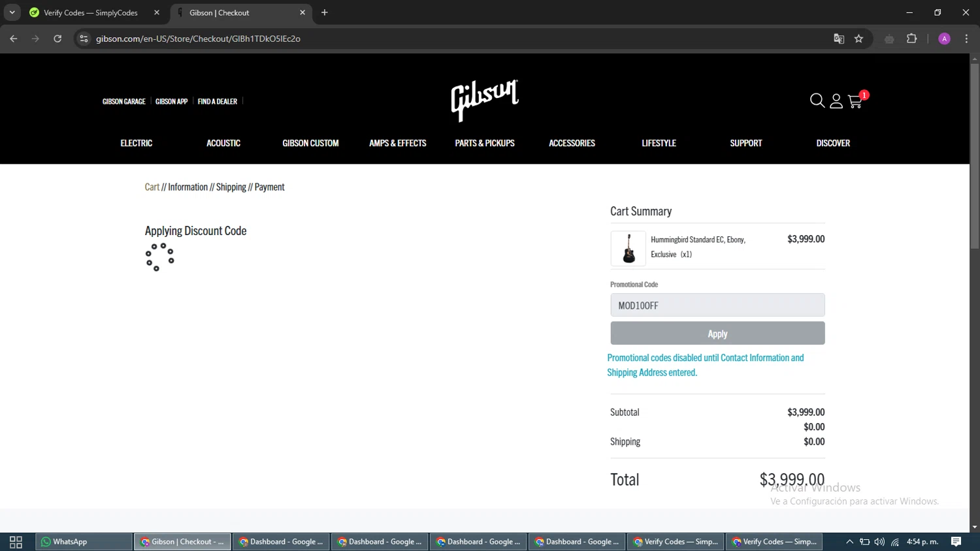Open the Amps & Effects menu
Viewport: 980px width, 551px height.
pos(398,143)
